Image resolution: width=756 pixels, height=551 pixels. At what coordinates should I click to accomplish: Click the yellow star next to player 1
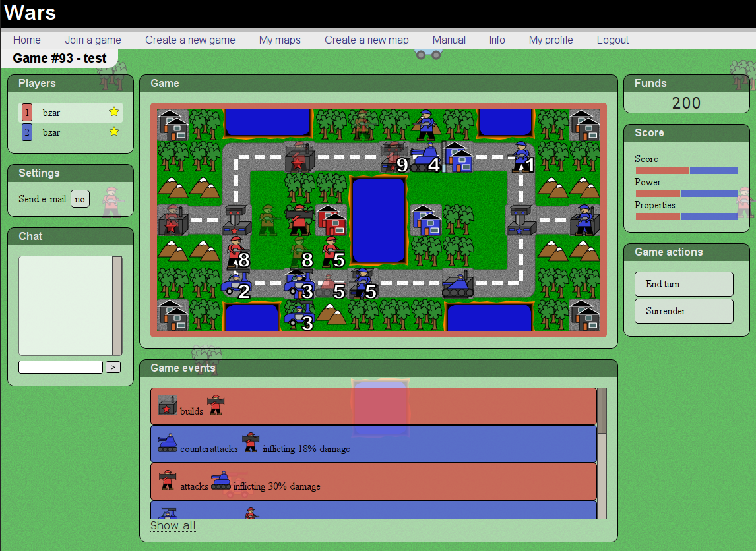point(114,112)
